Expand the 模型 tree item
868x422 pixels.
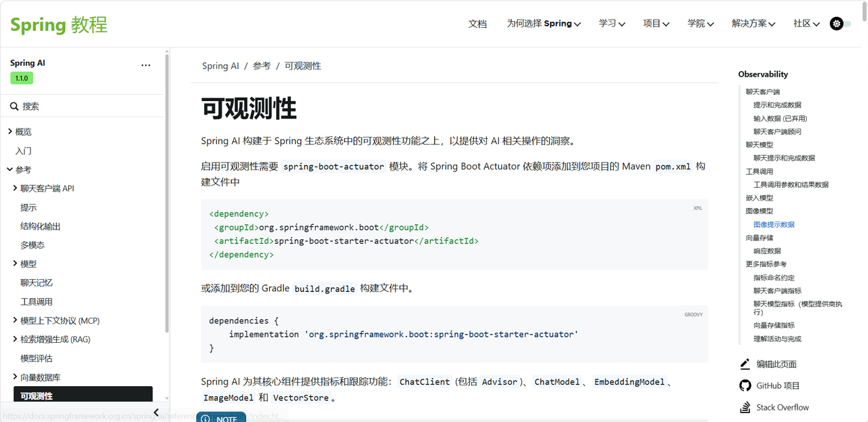pos(15,263)
